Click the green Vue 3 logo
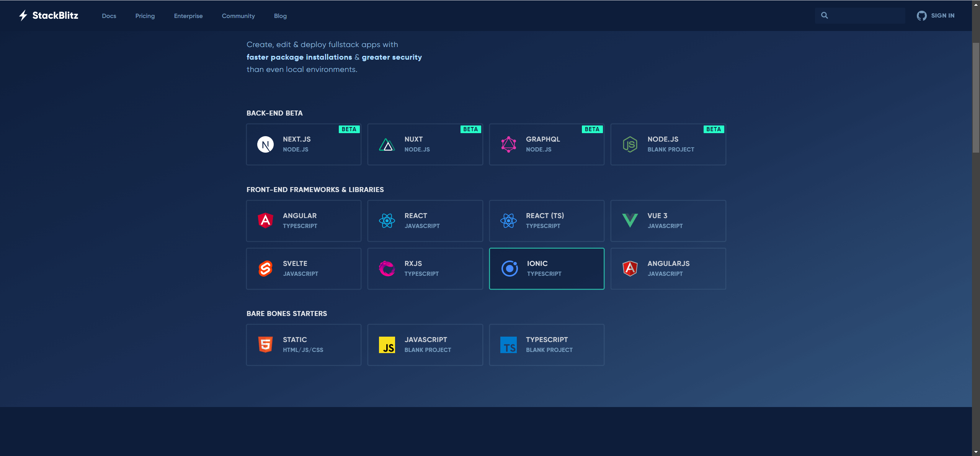Screen dimensions: 980x456 [x=630, y=221]
